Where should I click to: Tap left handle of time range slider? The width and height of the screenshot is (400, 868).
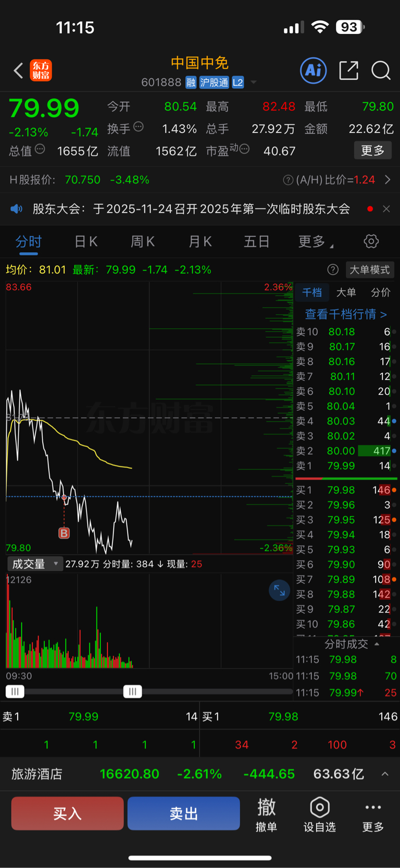(15, 691)
